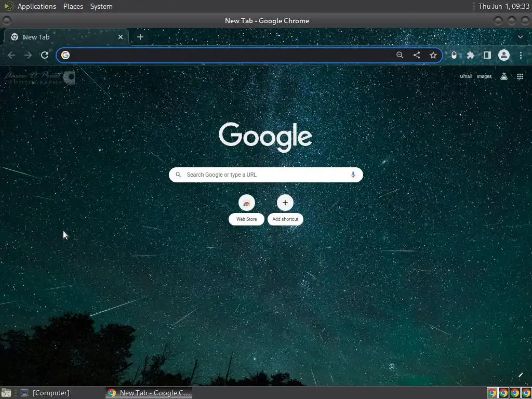The image size is (532, 399).
Task: Click the magnifier icon inside the search box
Action: 178,175
